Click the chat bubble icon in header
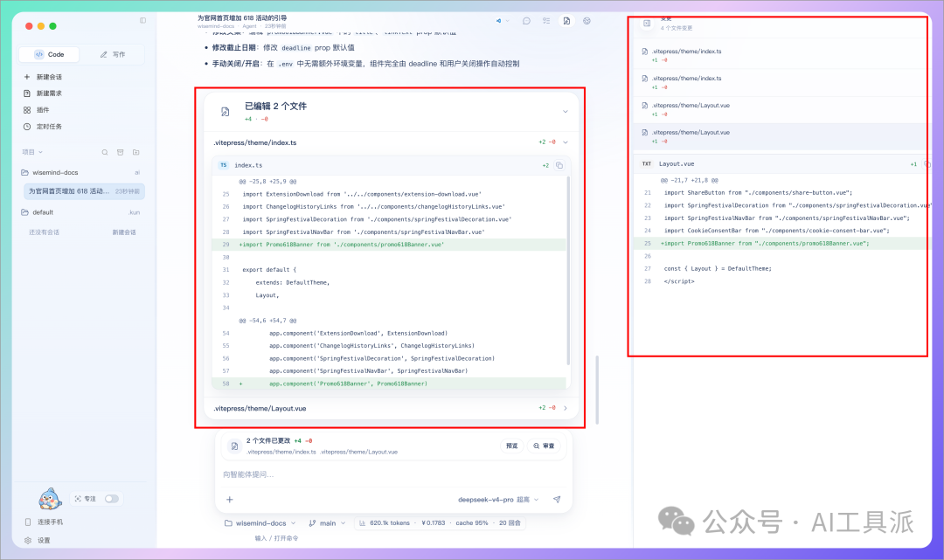 (526, 20)
